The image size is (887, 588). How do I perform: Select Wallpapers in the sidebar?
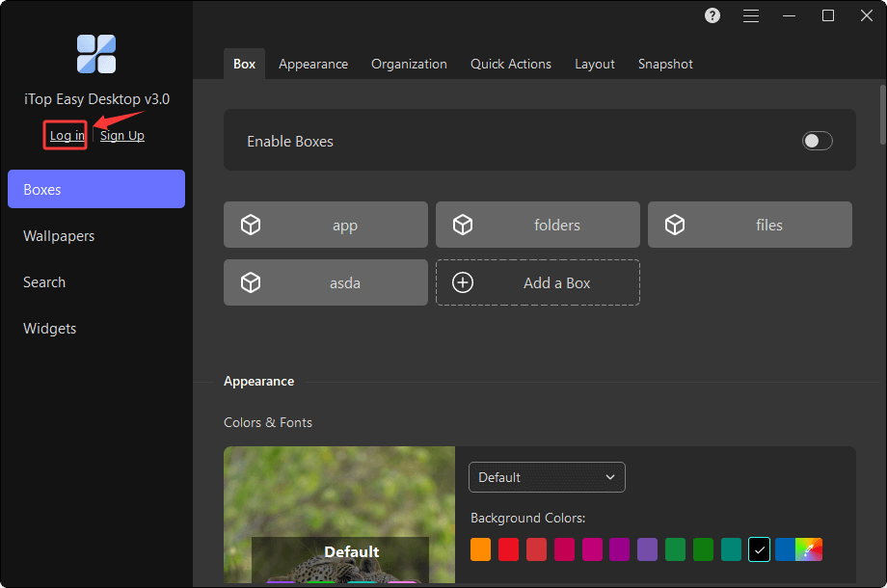(x=59, y=236)
